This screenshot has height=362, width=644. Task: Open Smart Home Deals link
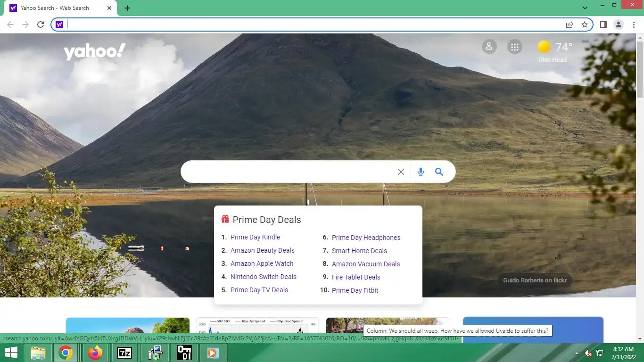coord(359,251)
